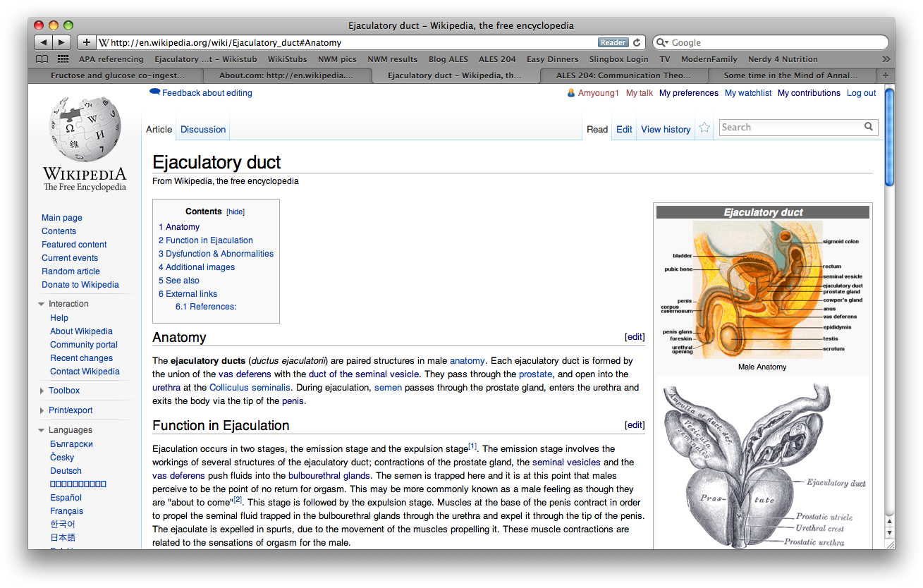The height and width of the screenshot is (588, 923).
Task: Open WikiStubs bookmark
Action: click(288, 59)
